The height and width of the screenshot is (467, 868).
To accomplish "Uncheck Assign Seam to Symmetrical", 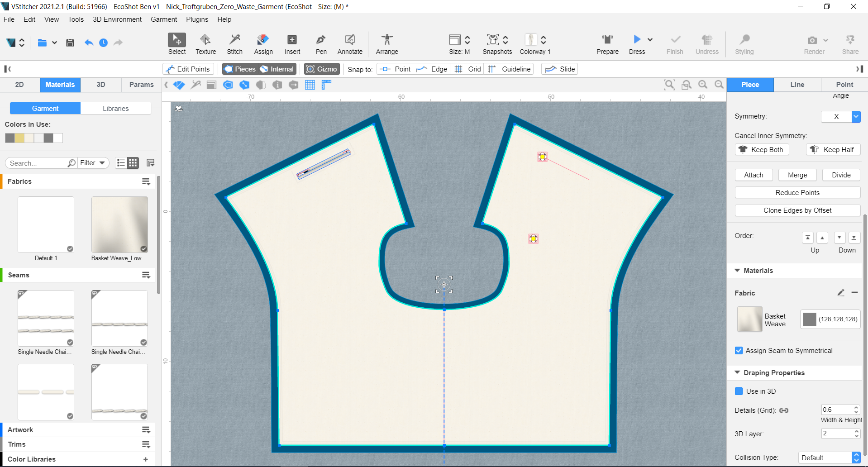I will point(739,351).
